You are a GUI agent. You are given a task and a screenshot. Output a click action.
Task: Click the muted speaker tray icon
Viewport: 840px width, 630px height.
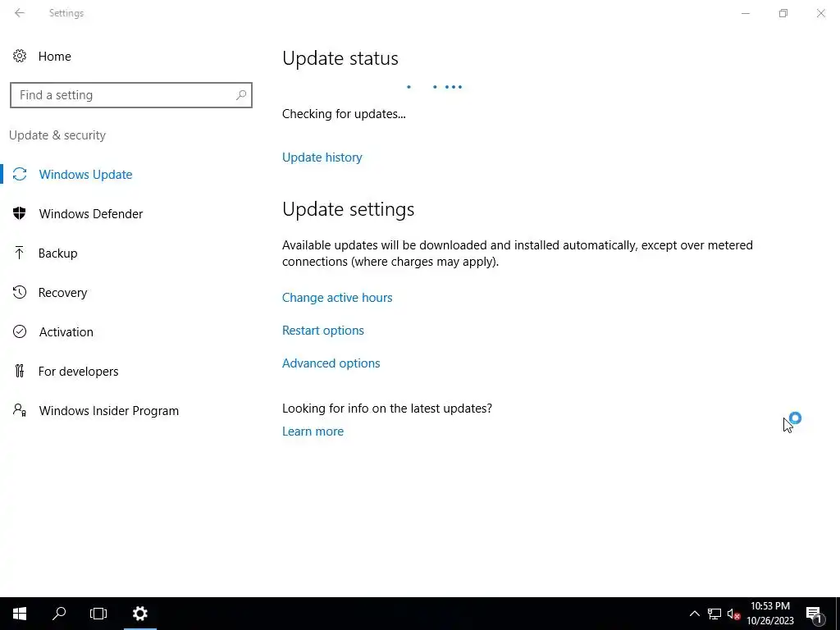coord(733,614)
